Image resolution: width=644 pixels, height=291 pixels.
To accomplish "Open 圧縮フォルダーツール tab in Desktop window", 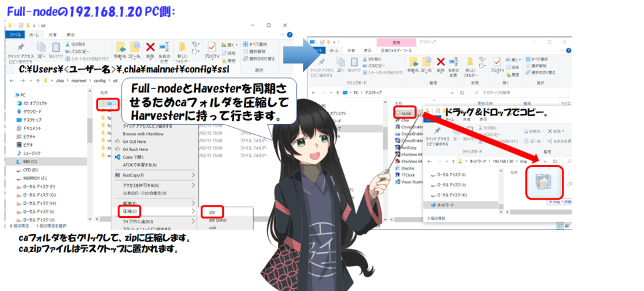I will pyautogui.click(x=396, y=50).
